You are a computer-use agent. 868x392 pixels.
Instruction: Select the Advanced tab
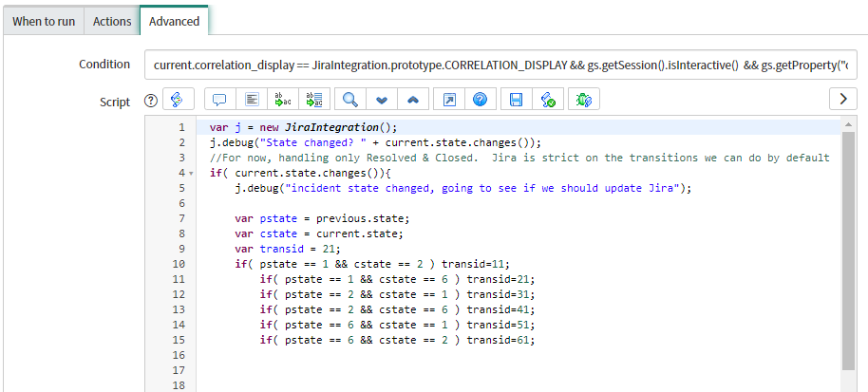(174, 21)
